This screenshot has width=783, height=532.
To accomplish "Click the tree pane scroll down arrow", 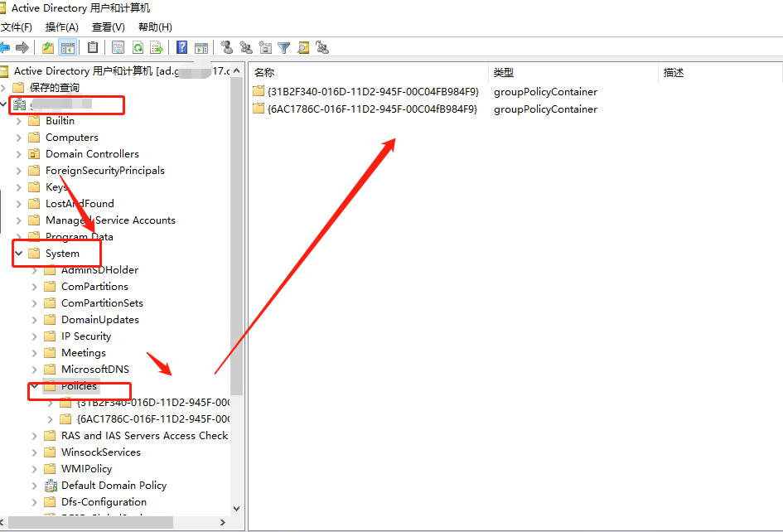I will 237,509.
